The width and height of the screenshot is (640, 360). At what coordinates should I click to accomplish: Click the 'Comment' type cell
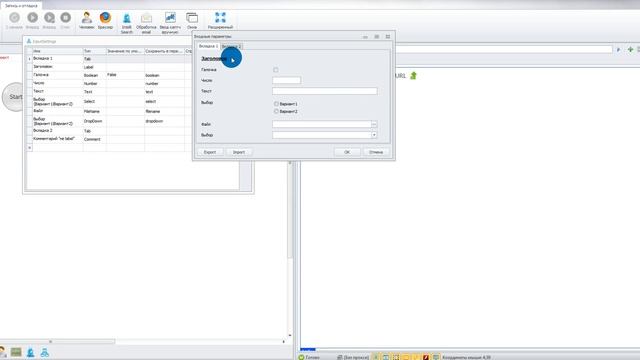coord(95,139)
